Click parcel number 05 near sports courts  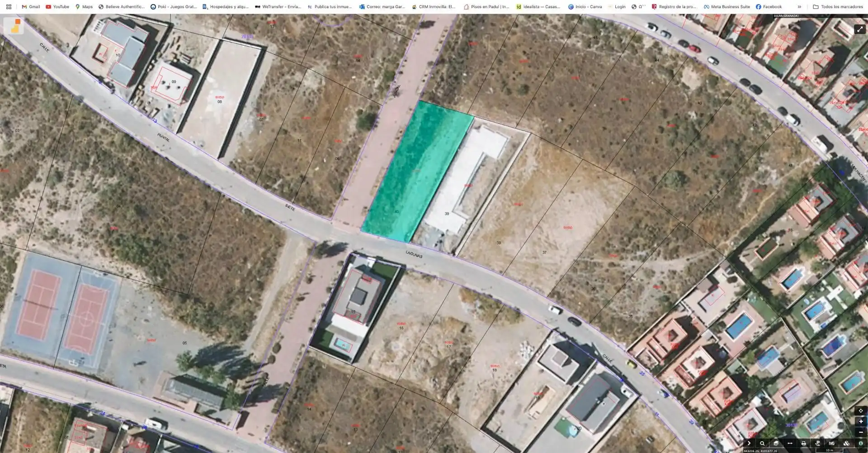coord(184,343)
